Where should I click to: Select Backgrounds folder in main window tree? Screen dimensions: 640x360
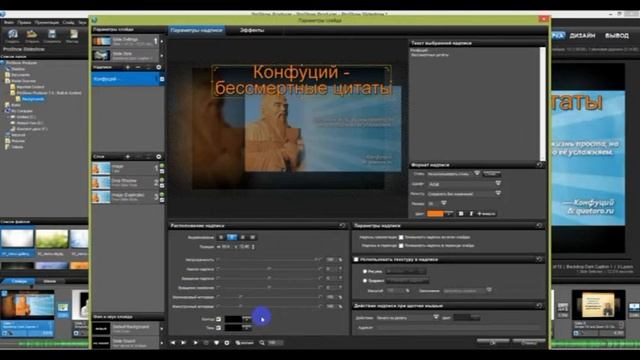pyautogui.click(x=33, y=99)
